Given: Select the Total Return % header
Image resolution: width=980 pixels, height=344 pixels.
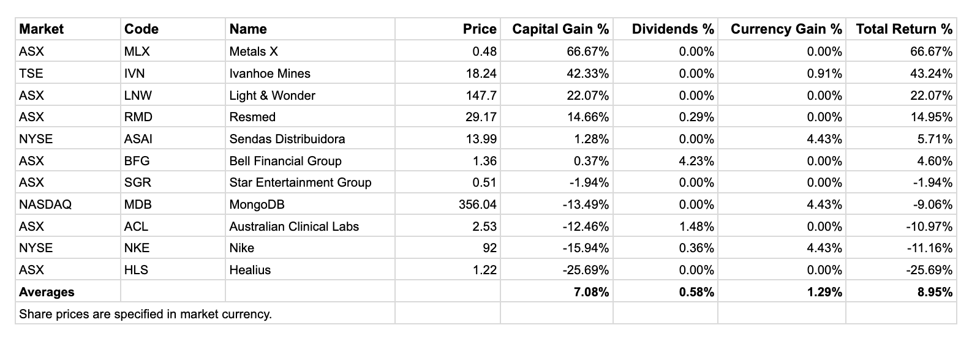Looking at the screenshot, I should point(904,29).
